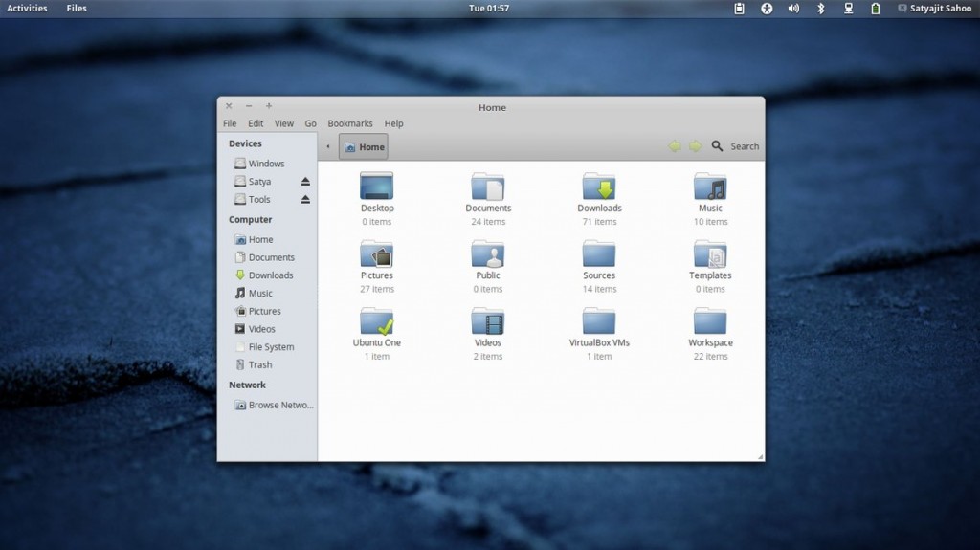Screen dimensions: 980x550
Task: Open the Help menu
Action: pos(393,123)
